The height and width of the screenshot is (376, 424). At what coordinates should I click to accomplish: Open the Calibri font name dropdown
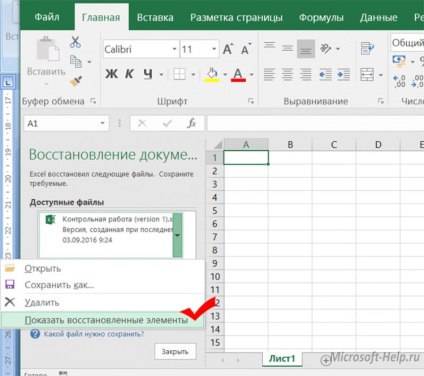[174, 49]
